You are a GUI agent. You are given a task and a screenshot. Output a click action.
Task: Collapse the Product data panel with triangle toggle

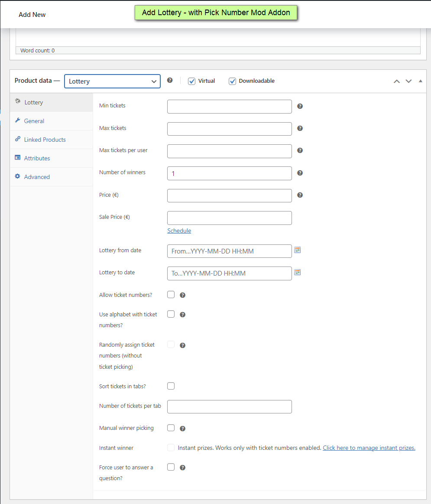click(420, 81)
